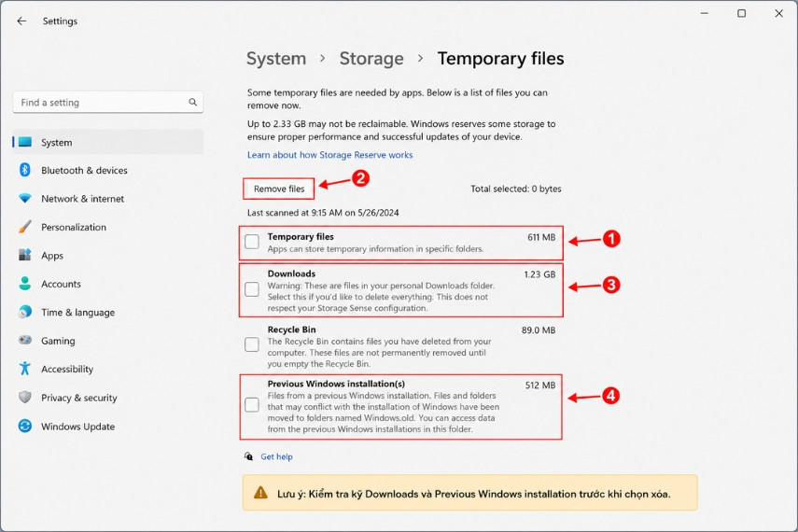Open Learn about how Storage Reserve works
Viewport: 798px width, 532px height.
[x=329, y=155]
